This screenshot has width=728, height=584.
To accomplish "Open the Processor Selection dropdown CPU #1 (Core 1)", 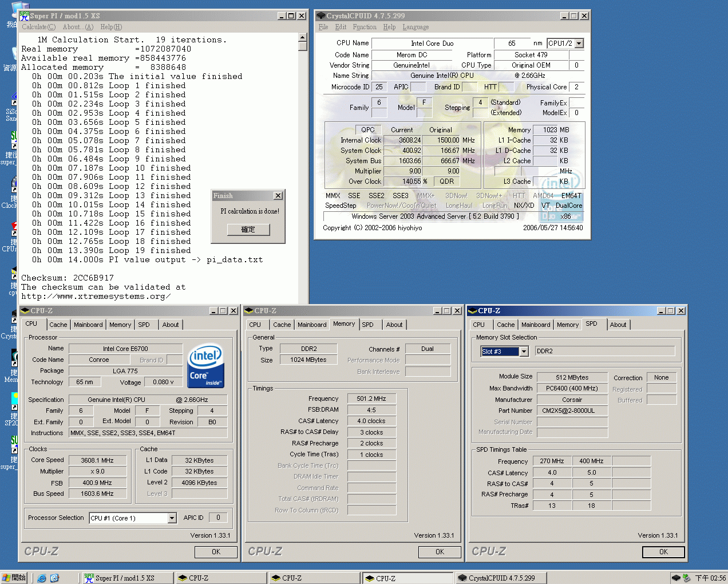I will click(172, 518).
